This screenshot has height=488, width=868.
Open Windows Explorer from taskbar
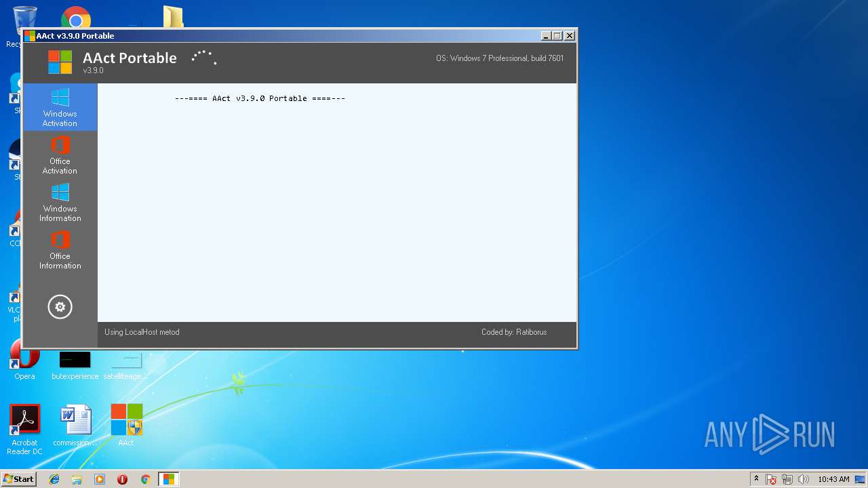pos(77,479)
